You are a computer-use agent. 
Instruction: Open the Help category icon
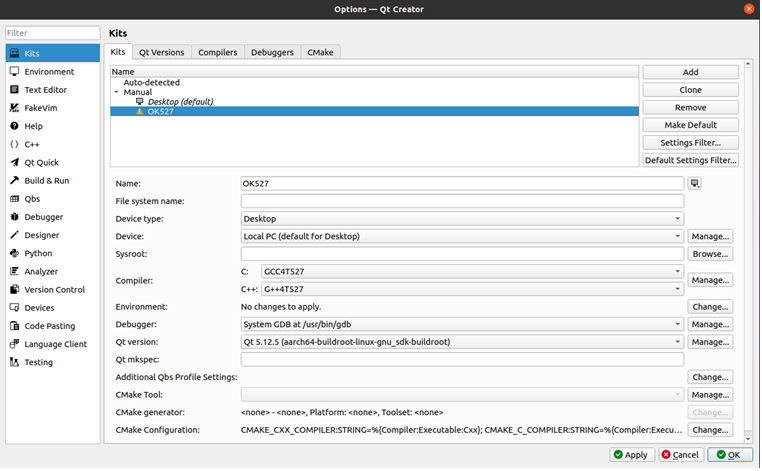(x=15, y=126)
